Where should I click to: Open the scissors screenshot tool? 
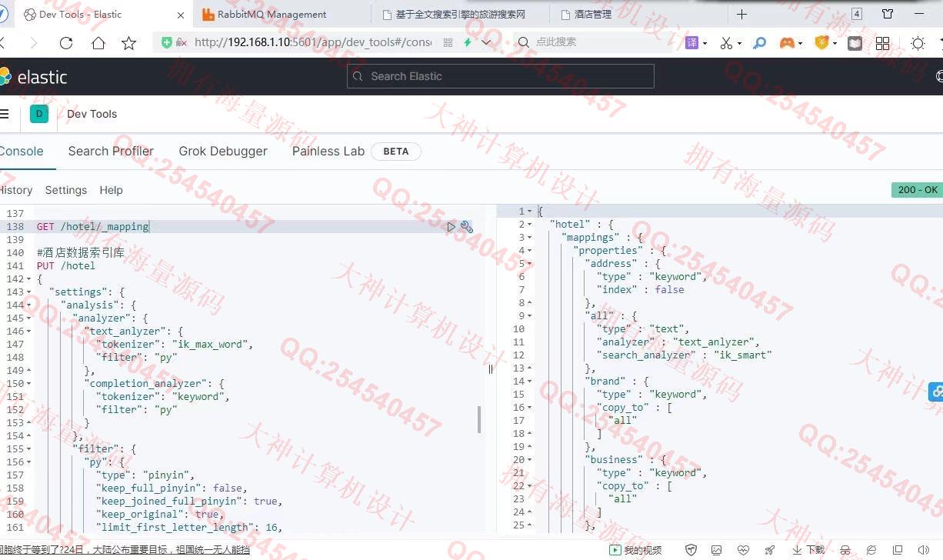pyautogui.click(x=726, y=43)
